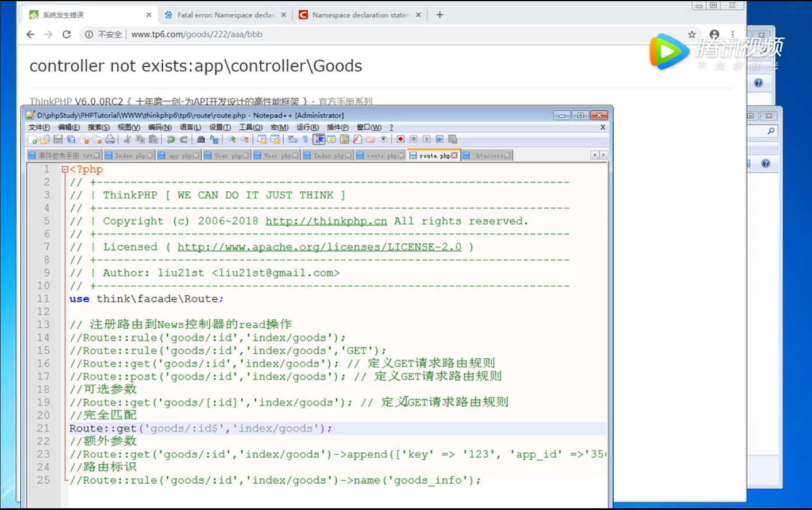Open Find dialog via binoculars icon
Screen dimensions: 812x510
tap(201, 139)
